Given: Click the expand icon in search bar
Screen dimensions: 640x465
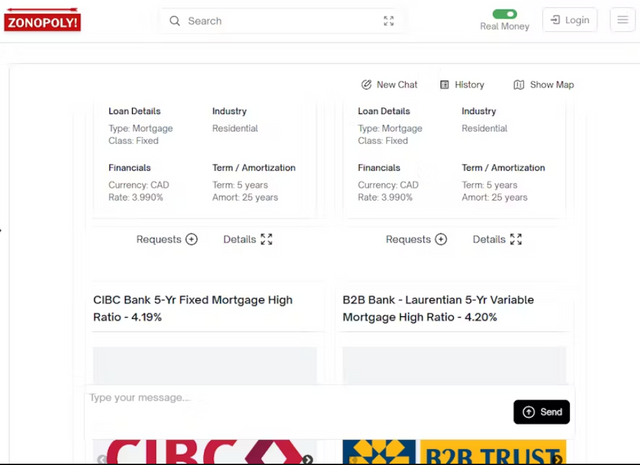Looking at the screenshot, I should point(389,21).
